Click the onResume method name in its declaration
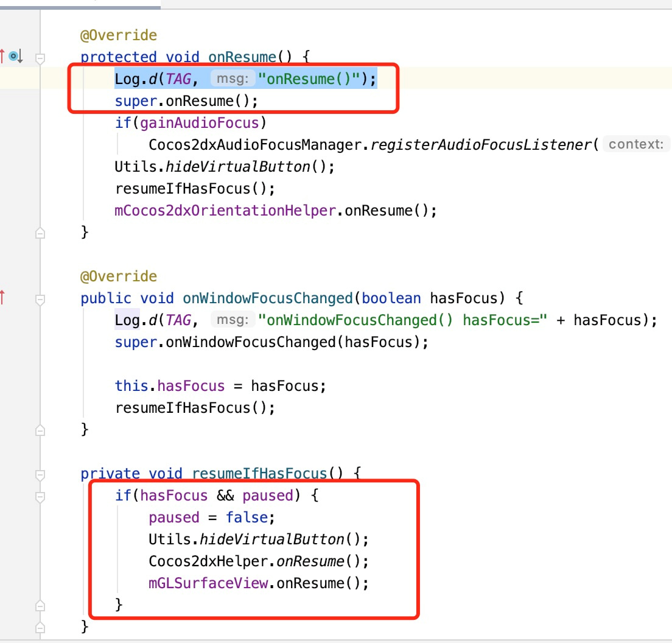This screenshot has width=672, height=643. click(242, 57)
